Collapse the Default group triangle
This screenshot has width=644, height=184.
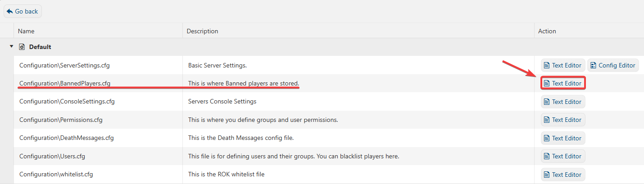pos(12,46)
